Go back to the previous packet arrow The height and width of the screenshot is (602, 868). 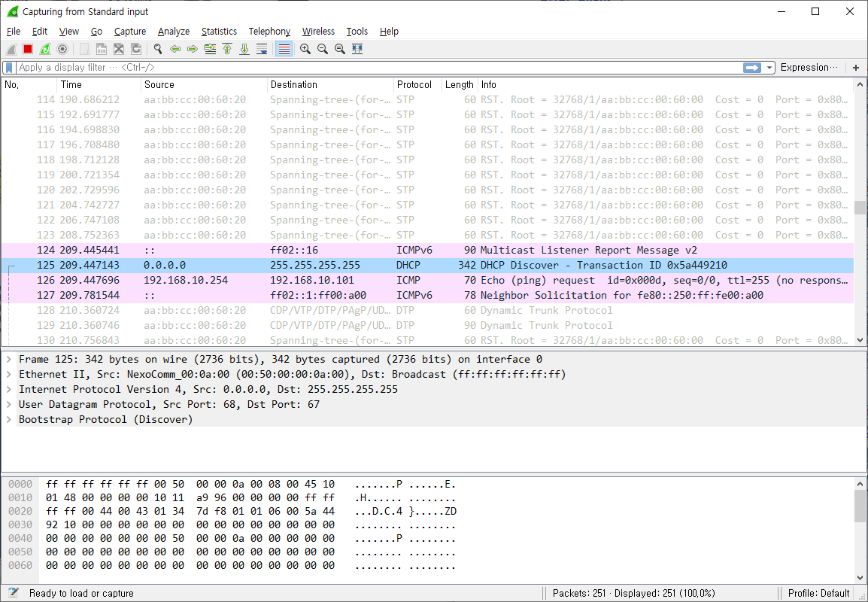(x=175, y=50)
